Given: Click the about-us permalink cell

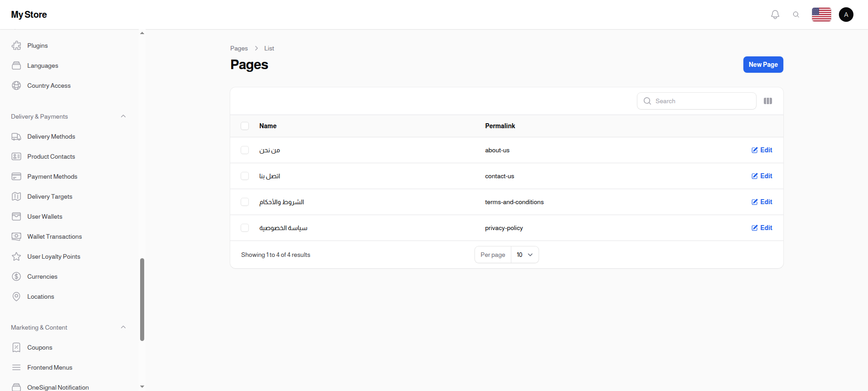Looking at the screenshot, I should (x=497, y=150).
